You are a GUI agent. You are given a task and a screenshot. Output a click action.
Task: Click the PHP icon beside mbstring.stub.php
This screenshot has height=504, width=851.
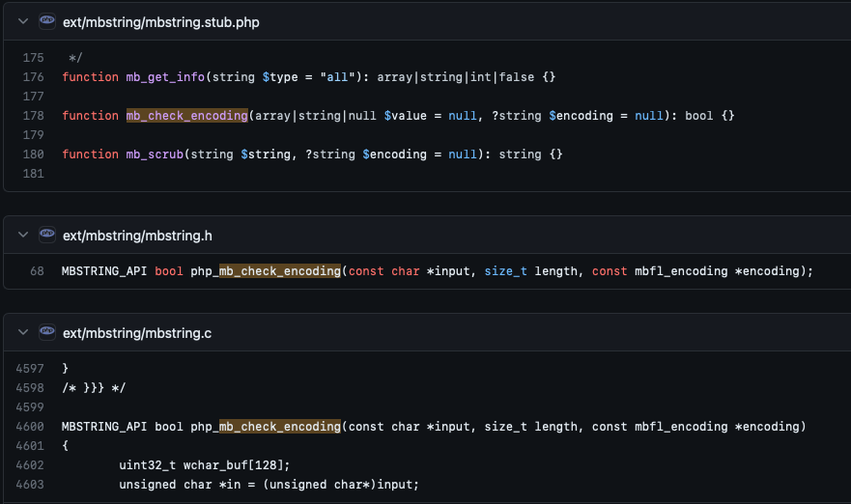coord(47,21)
